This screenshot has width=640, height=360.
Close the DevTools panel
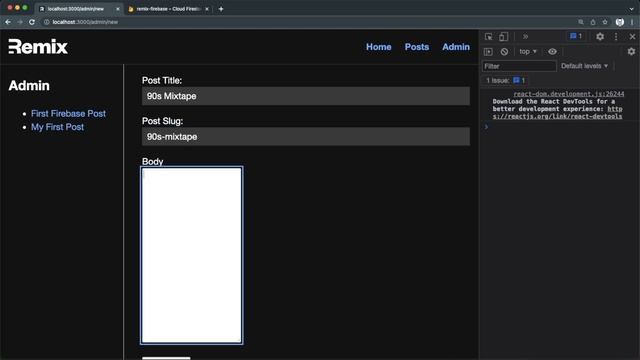(x=632, y=37)
